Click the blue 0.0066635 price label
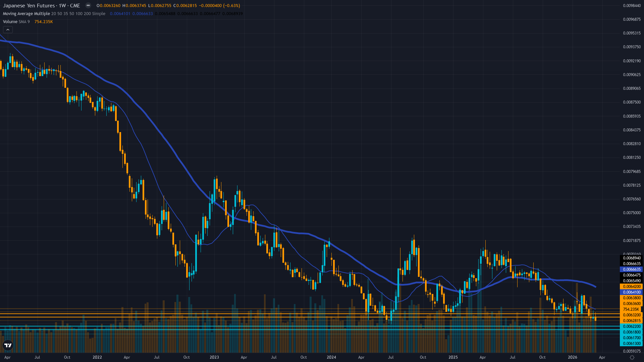This screenshot has height=362, width=644. coord(631,269)
